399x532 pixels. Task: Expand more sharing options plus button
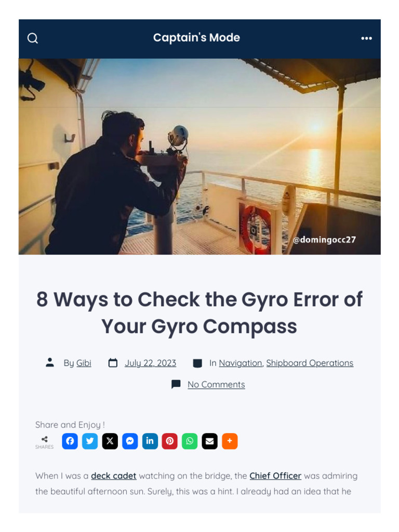[230, 441]
